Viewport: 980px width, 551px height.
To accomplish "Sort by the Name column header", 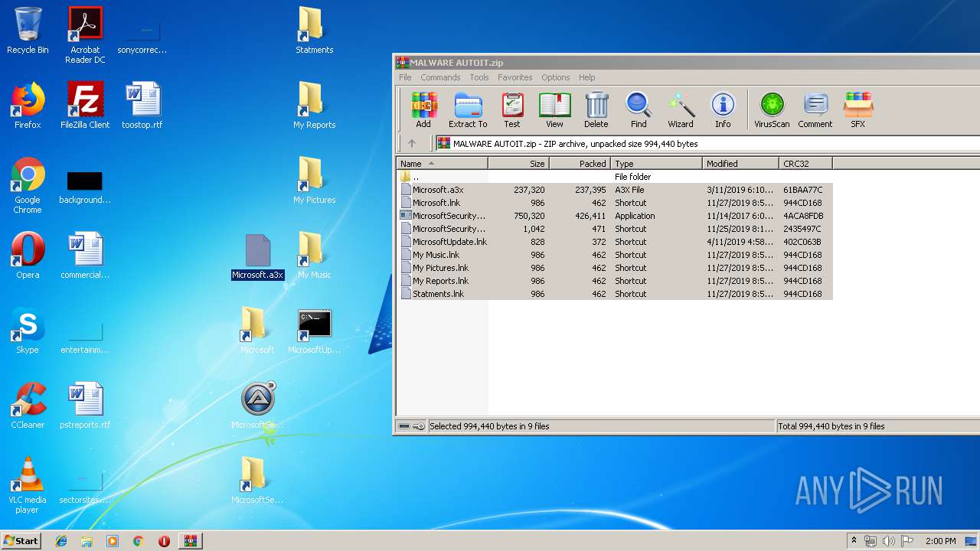I will click(x=442, y=163).
